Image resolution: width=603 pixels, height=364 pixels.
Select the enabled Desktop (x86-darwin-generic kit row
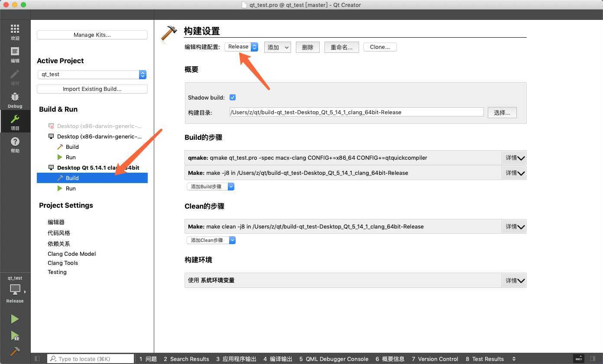(99, 136)
